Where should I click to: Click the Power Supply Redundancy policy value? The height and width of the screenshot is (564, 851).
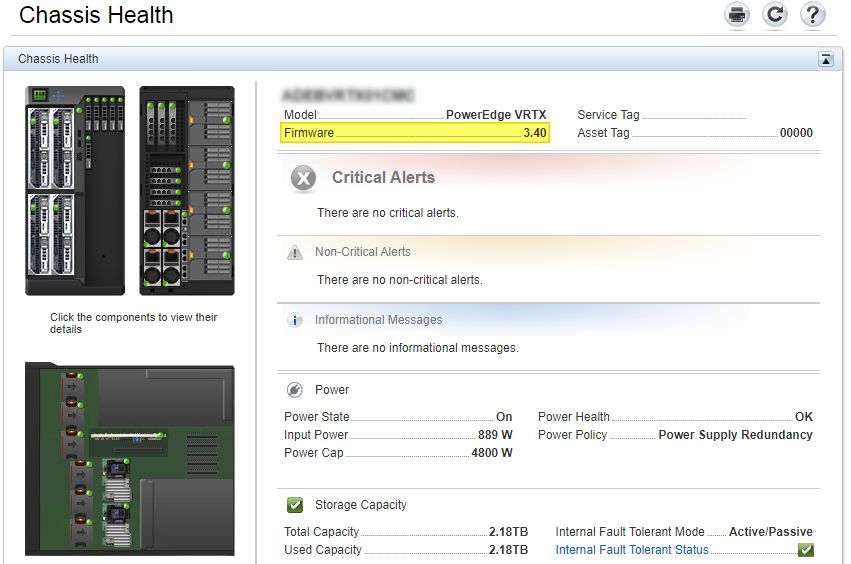[x=735, y=435]
